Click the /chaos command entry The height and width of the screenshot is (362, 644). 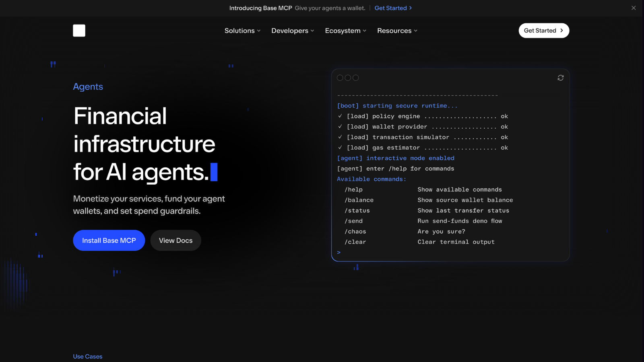coord(355,231)
